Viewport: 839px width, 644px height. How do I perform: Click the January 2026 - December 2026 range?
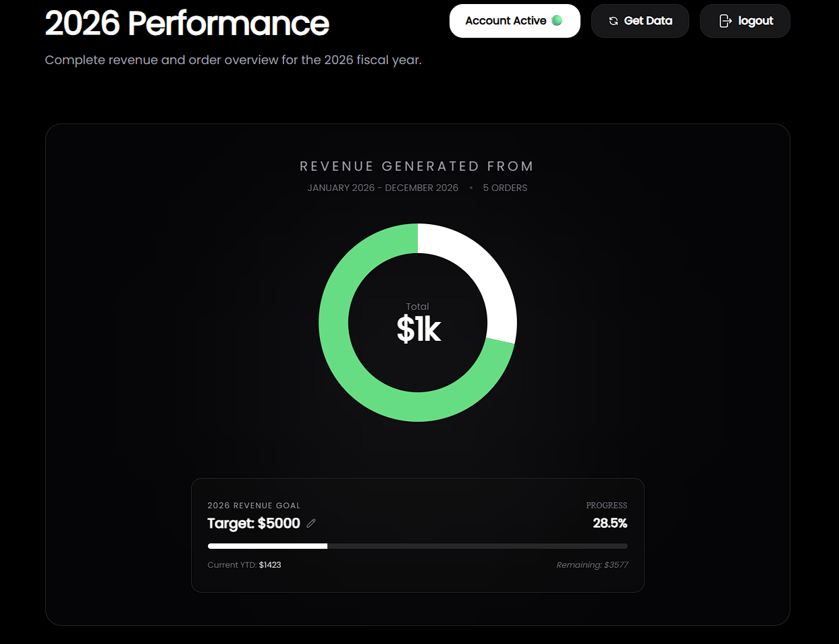383,188
